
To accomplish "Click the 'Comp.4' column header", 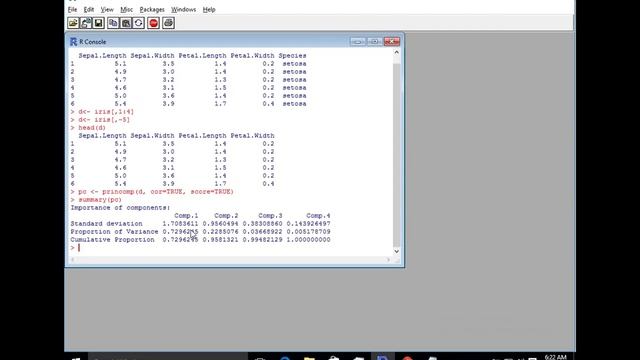I will [x=318, y=216].
